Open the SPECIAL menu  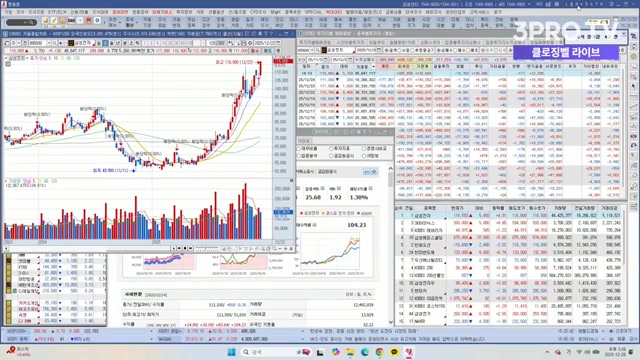tap(313, 12)
